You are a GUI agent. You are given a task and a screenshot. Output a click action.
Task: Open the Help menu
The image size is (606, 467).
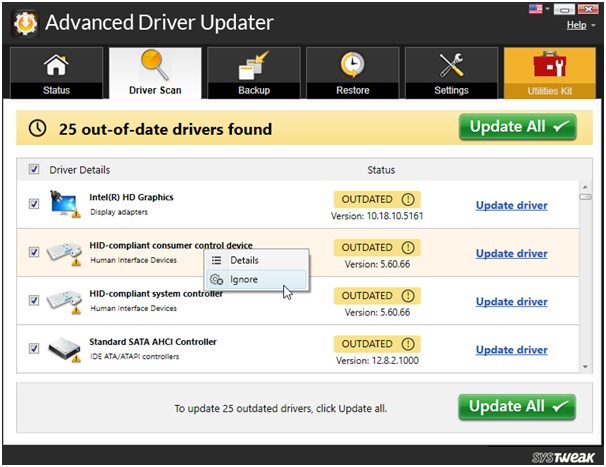tap(577, 25)
